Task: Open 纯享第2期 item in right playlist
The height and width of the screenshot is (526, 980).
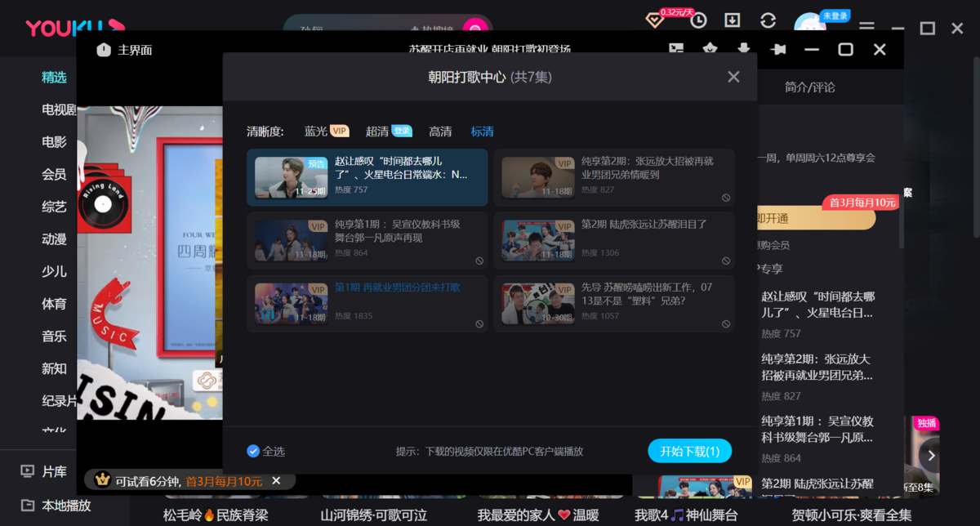Action: pos(818,377)
